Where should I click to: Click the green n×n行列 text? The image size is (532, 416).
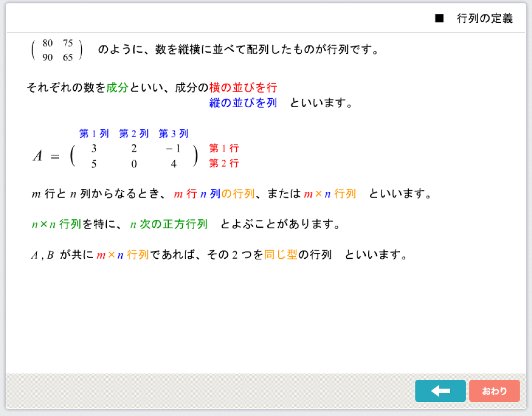(x=56, y=225)
